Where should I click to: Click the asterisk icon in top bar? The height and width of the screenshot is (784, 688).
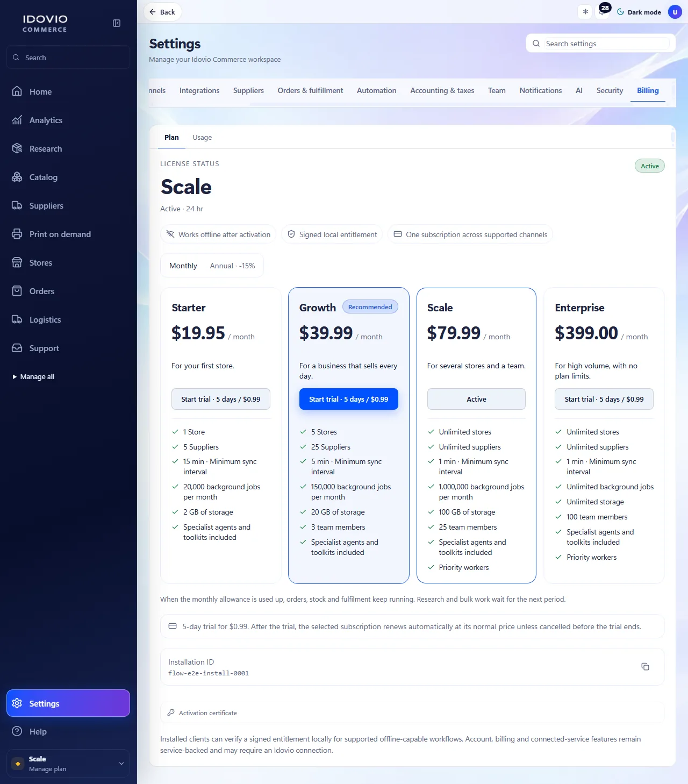pyautogui.click(x=585, y=12)
